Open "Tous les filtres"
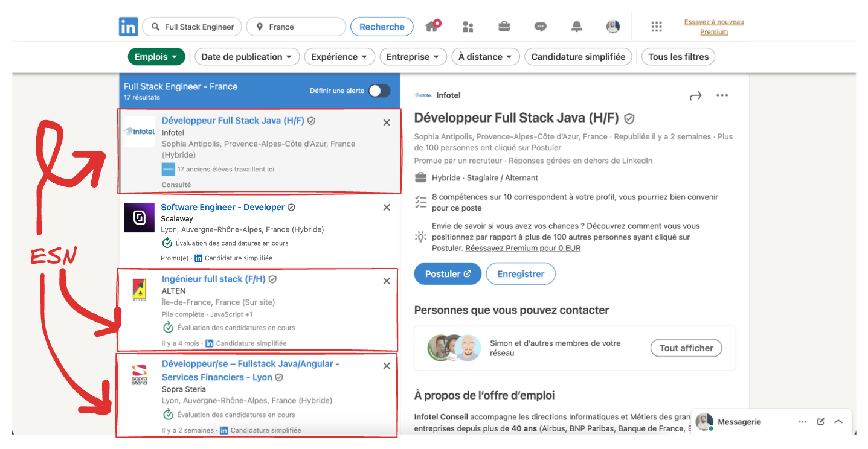Screen dimensions: 868x449 678,57
